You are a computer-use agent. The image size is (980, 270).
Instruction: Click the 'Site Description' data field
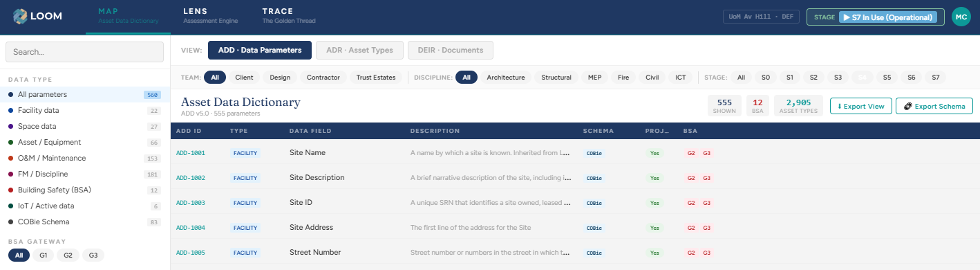click(317, 177)
